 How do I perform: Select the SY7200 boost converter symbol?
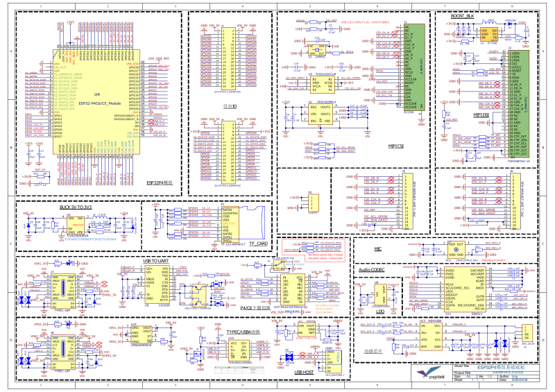click(489, 35)
